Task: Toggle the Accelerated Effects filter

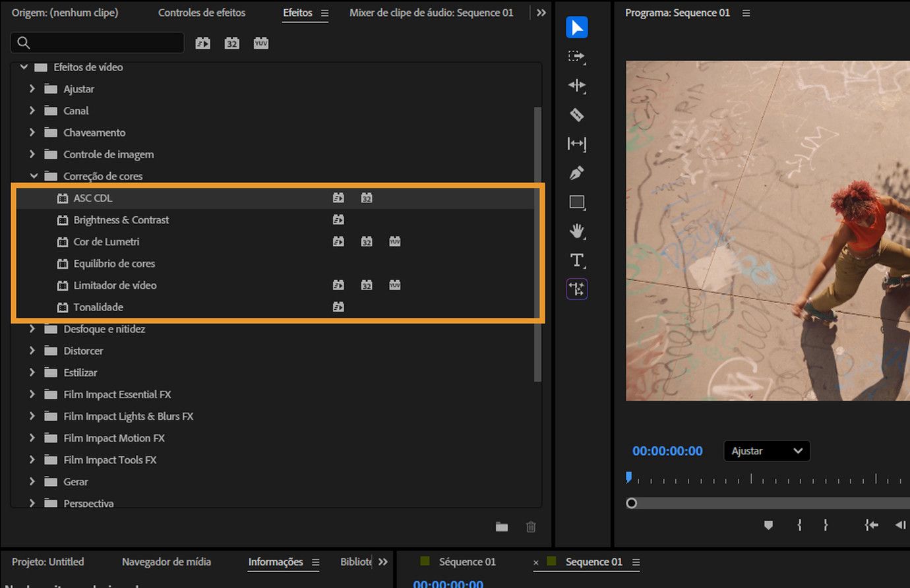Action: (202, 44)
